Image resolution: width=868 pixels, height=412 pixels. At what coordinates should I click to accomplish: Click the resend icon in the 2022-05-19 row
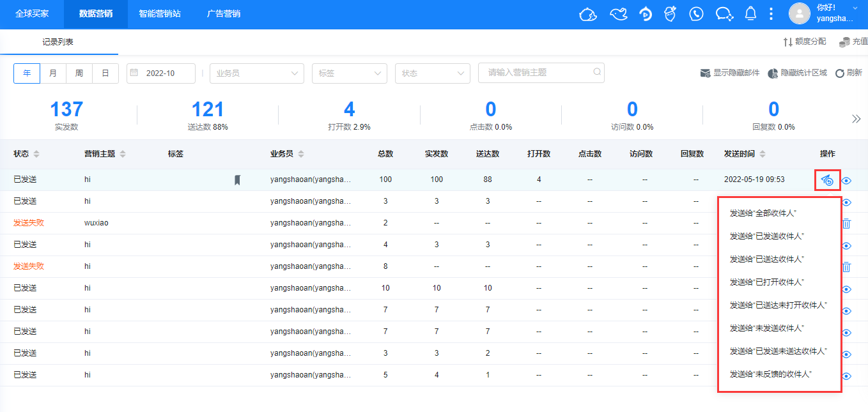coord(827,180)
